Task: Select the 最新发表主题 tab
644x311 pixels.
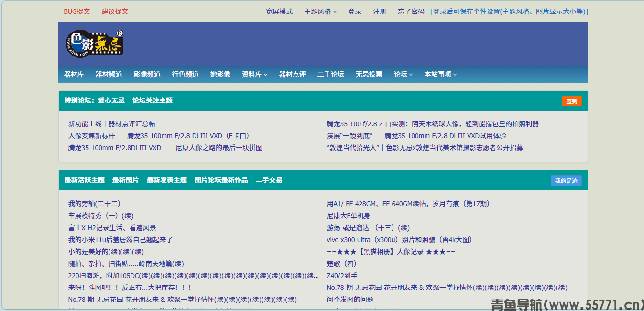Action: coord(167,180)
